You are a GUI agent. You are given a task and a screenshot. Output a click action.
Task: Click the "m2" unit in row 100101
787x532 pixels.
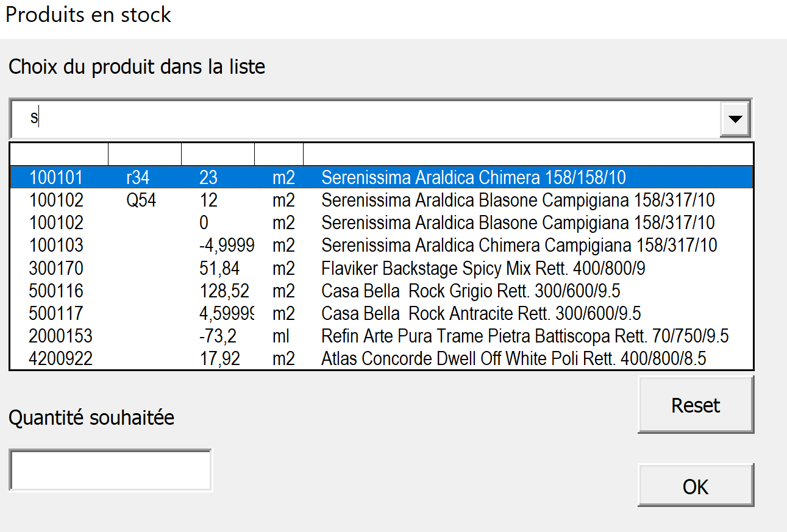[x=283, y=177]
